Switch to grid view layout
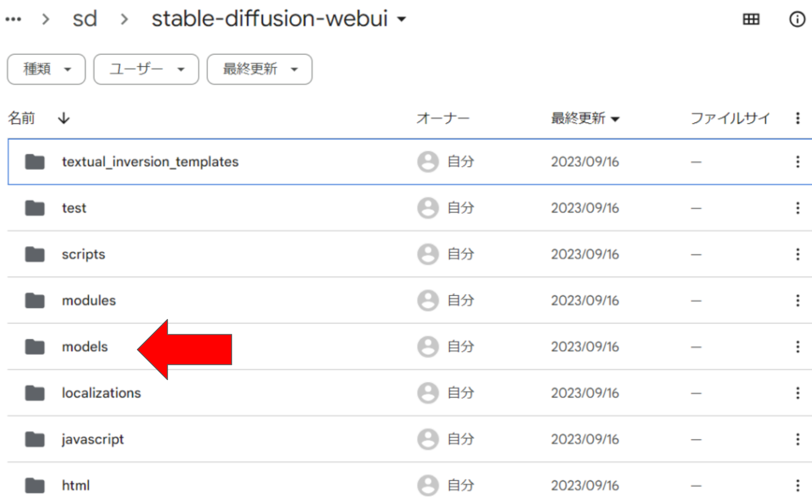Screen dimensions: 812x504 pyautogui.click(x=750, y=19)
